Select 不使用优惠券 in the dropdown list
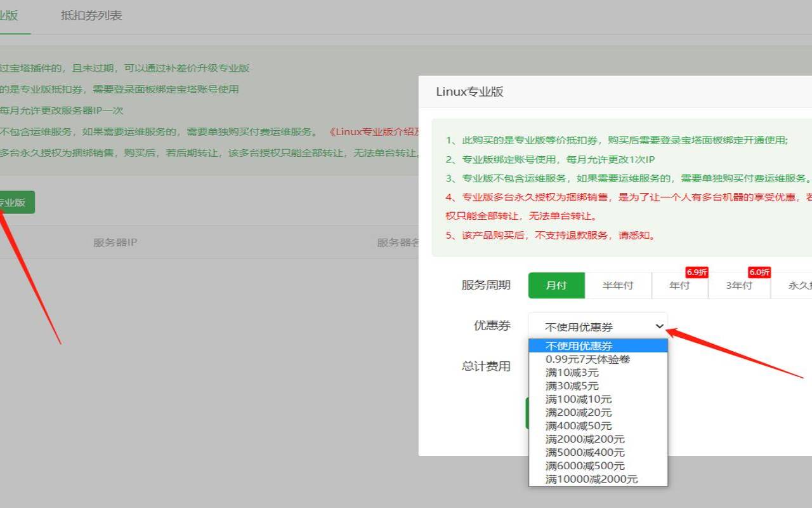The height and width of the screenshot is (508, 812). point(598,345)
